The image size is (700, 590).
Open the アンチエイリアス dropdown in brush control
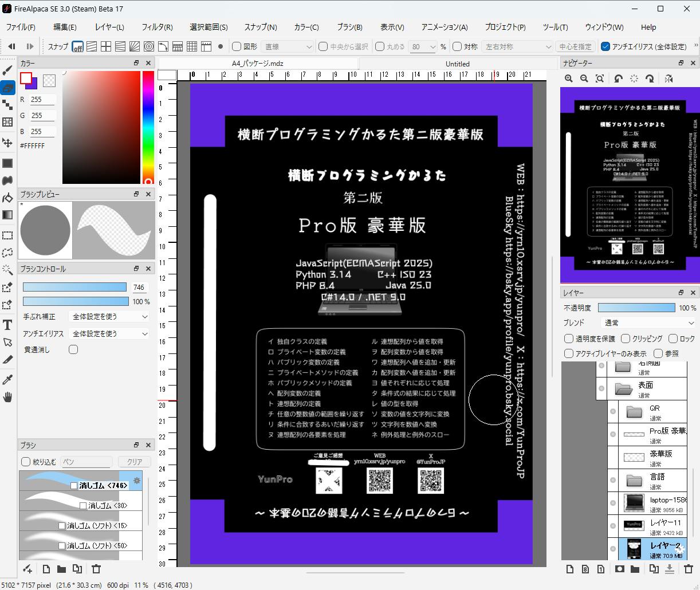pyautogui.click(x=109, y=333)
